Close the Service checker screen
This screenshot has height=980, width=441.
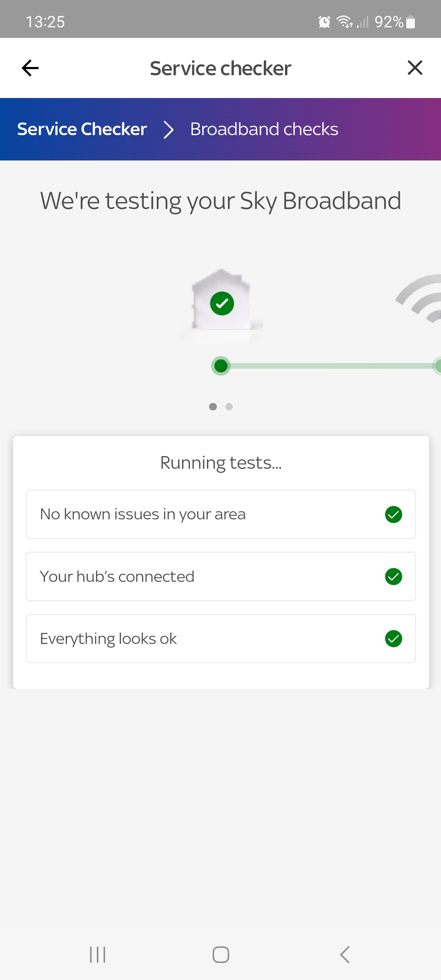(x=415, y=68)
